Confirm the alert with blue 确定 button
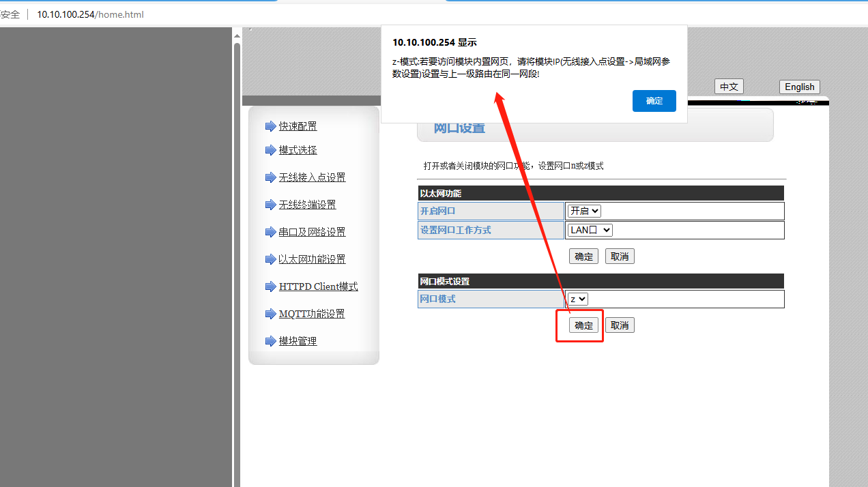The width and height of the screenshot is (868, 487). (x=654, y=101)
